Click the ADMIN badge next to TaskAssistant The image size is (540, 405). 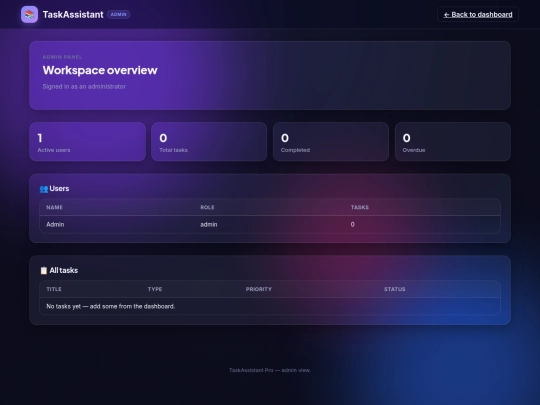tap(118, 14)
